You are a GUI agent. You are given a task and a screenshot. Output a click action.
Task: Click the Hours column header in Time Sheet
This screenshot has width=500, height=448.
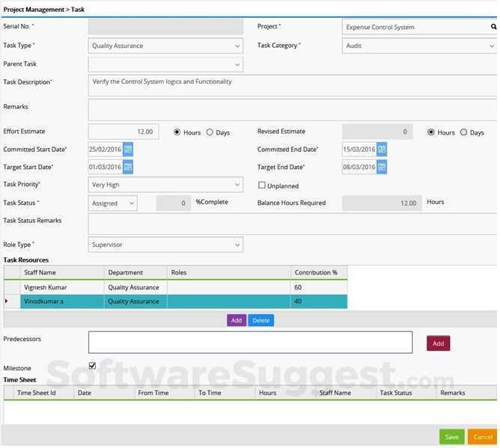[285, 393]
